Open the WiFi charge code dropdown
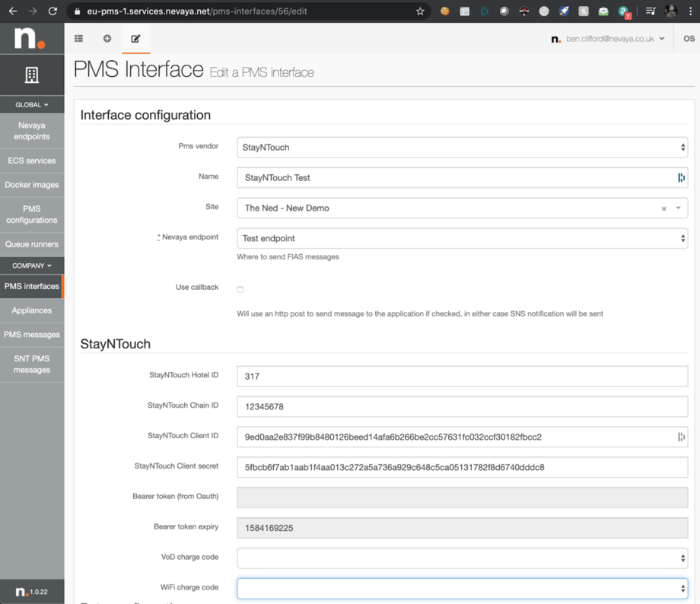 462,588
